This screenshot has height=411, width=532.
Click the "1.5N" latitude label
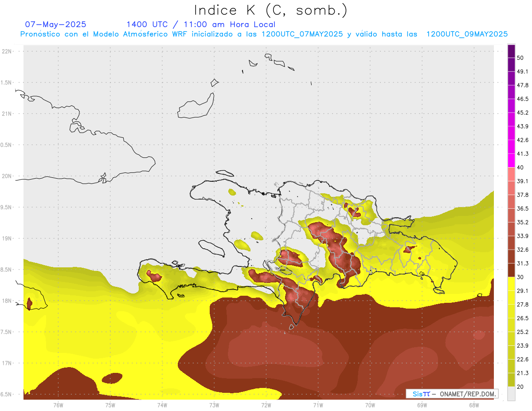coord(6,83)
